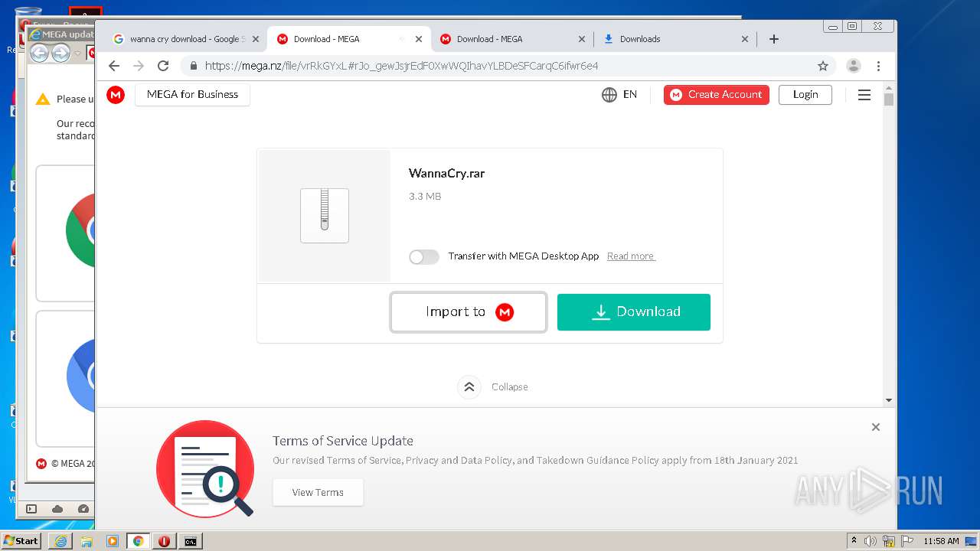Image resolution: width=980 pixels, height=551 pixels.
Task: Open Windows Explorer folder from taskbar
Action: point(87,541)
